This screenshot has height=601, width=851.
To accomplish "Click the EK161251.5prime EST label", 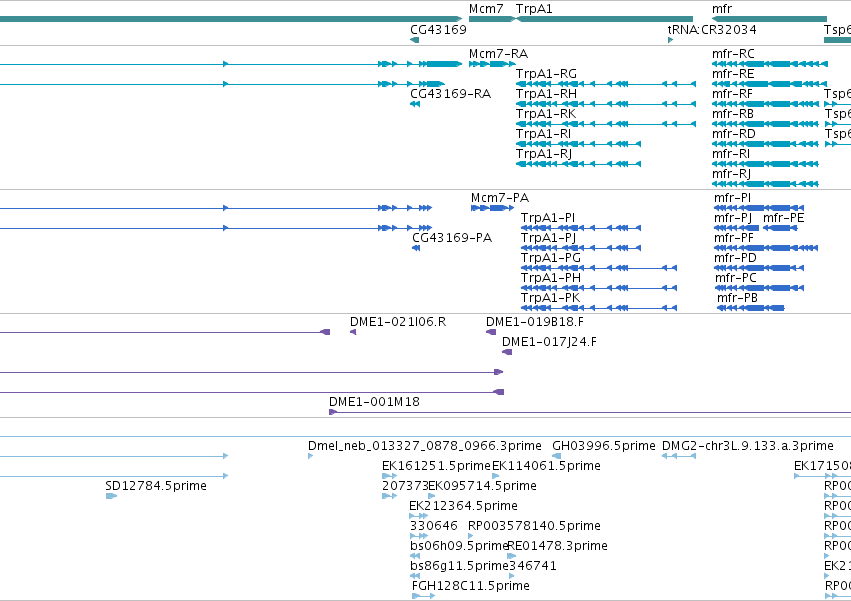I will (x=436, y=466).
